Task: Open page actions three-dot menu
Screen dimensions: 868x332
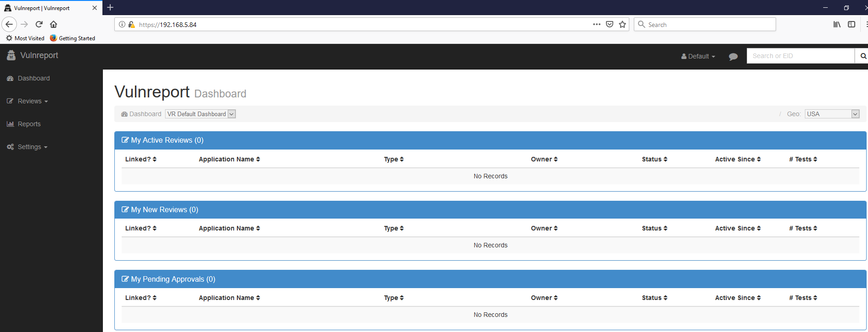Action: tap(597, 24)
